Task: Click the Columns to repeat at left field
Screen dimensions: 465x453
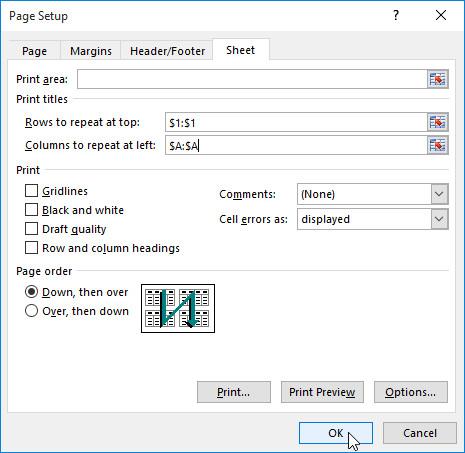Action: coord(296,145)
